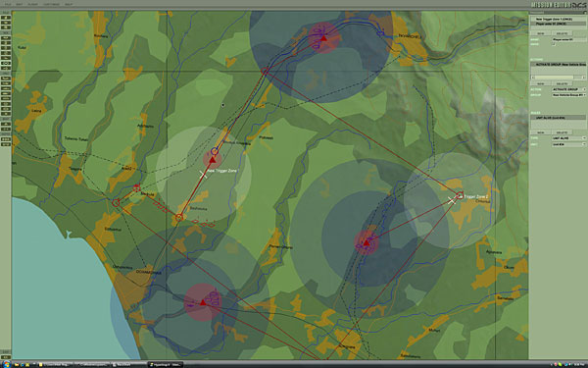This screenshot has height=368, width=588.
Task: Click NEW button under the triggers list
Action: pyautogui.click(x=540, y=33)
